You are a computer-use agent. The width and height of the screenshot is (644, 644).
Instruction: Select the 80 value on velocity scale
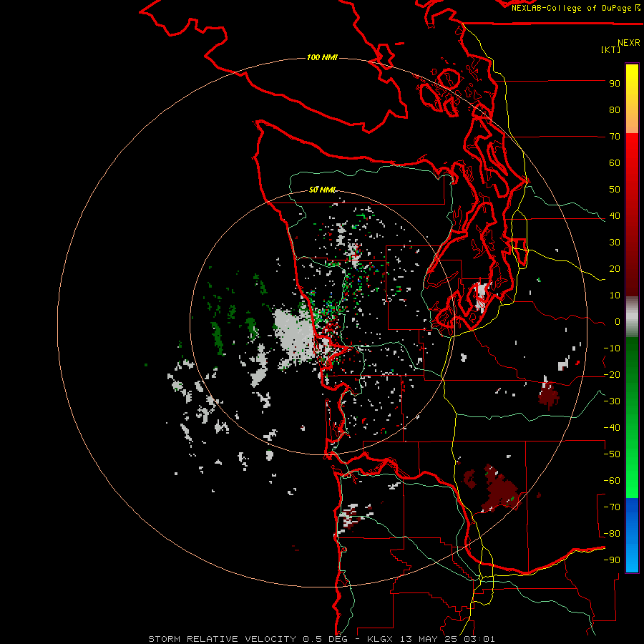[615, 110]
